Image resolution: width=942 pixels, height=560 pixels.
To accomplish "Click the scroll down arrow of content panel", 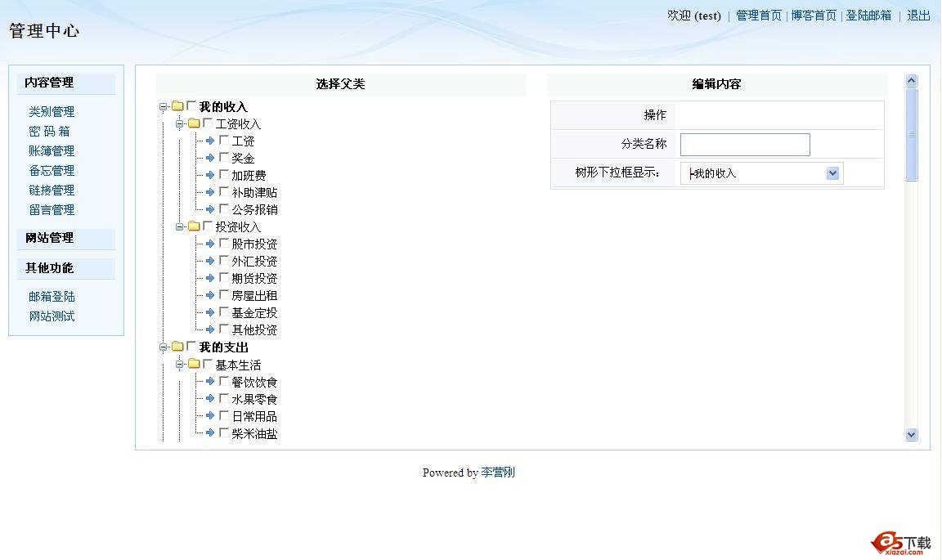I will [912, 435].
